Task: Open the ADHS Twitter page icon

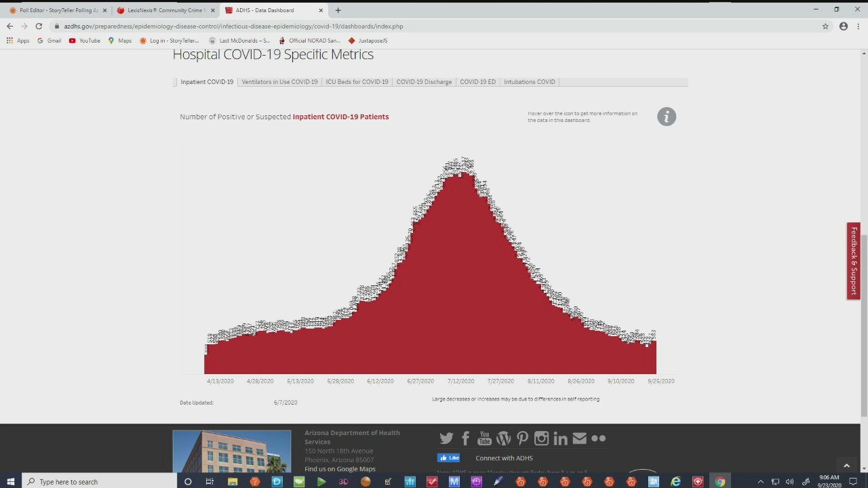Action: click(x=446, y=439)
